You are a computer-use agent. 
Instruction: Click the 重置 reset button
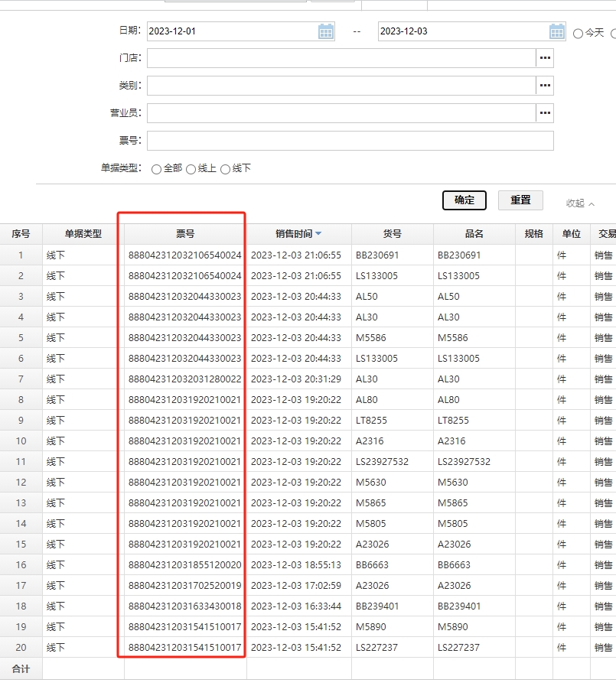[520, 200]
